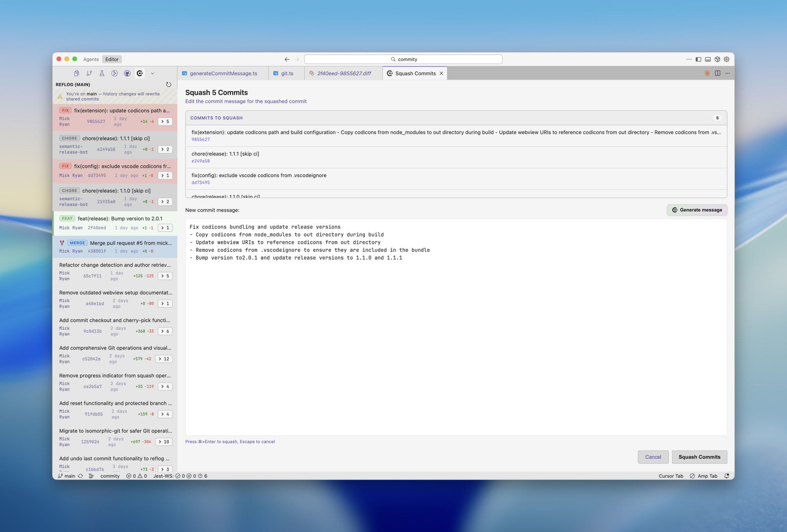Open the Source Control branch icon
Image resolution: width=787 pixels, height=532 pixels.
point(89,73)
